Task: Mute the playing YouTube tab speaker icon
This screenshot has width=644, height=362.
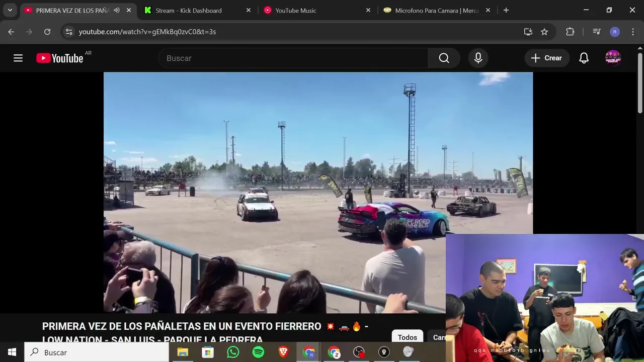Action: [117, 10]
